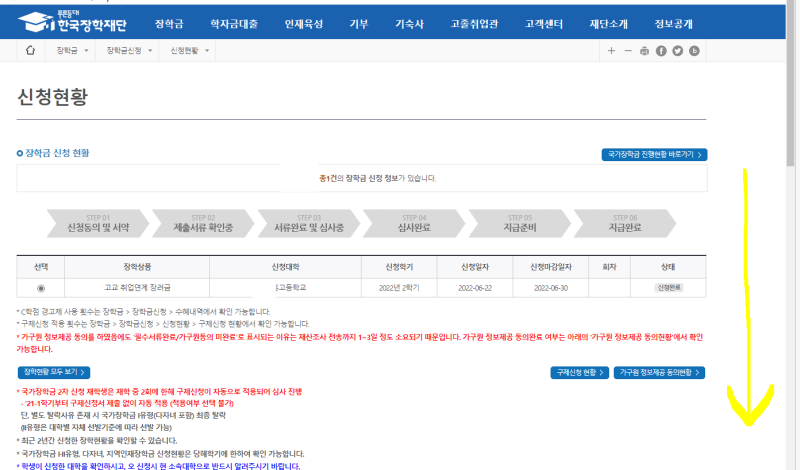Click the 신청학기 column header
Image resolution: width=800 pixels, height=470 pixels.
tap(399, 267)
